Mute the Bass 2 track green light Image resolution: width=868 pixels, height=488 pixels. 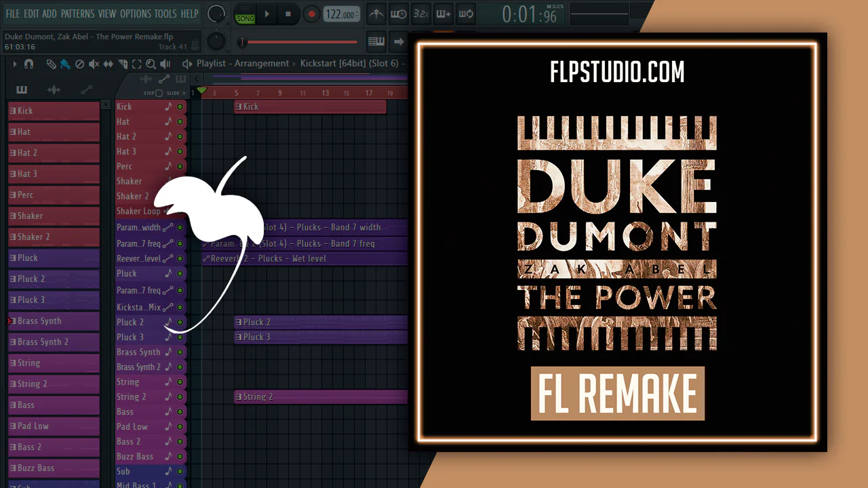pyautogui.click(x=180, y=441)
